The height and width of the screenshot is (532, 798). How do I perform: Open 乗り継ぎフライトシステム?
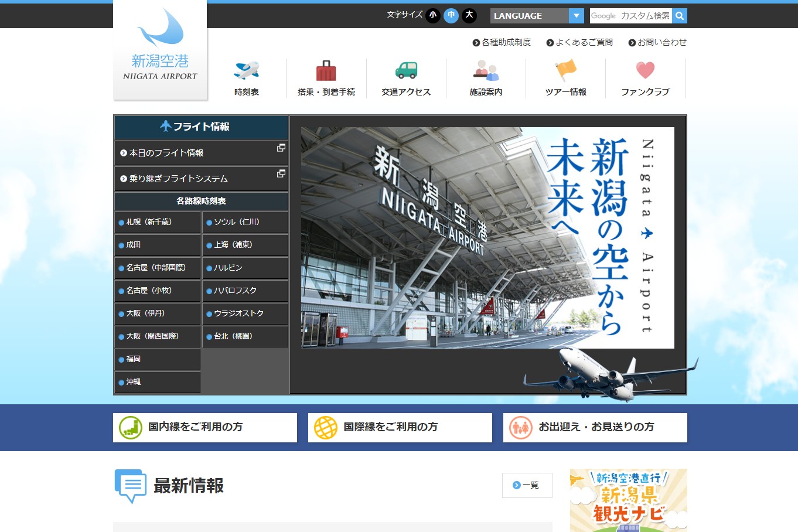201,179
